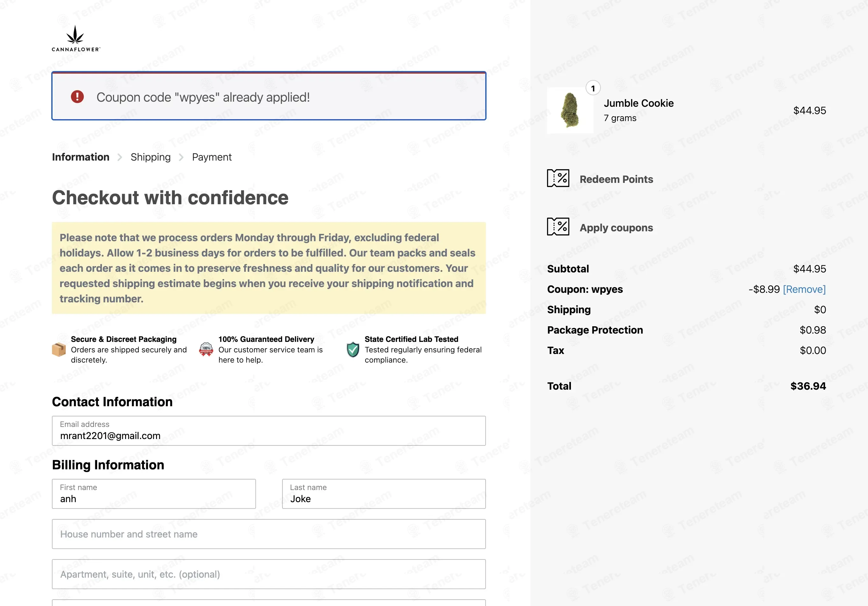
Task: Click the 7 grams product variant text
Action: tap(620, 118)
